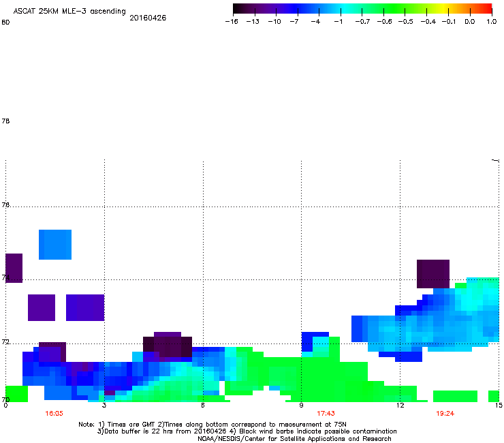Click the colorbar label -1
Viewport: 504px width, 443px height.
[x=338, y=22]
